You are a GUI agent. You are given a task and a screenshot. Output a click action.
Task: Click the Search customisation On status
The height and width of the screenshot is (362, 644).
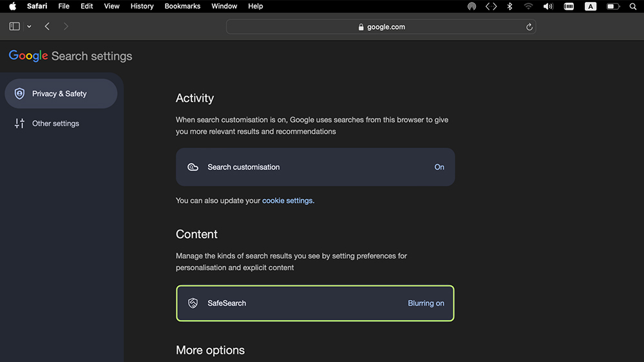439,167
